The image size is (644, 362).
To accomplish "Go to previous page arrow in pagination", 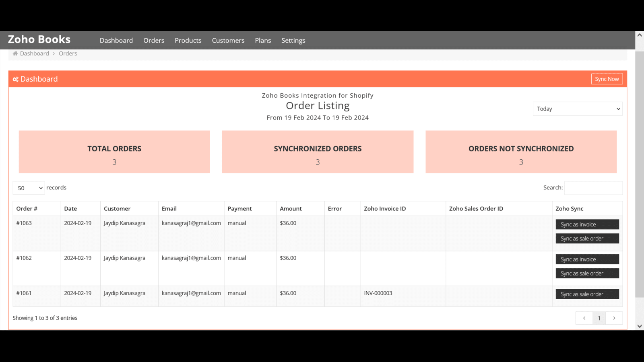I will [x=584, y=318].
